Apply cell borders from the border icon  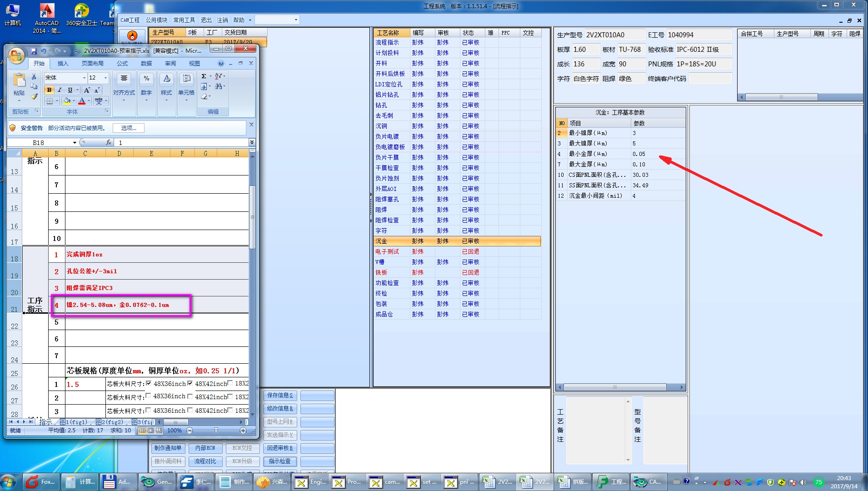[x=50, y=101]
